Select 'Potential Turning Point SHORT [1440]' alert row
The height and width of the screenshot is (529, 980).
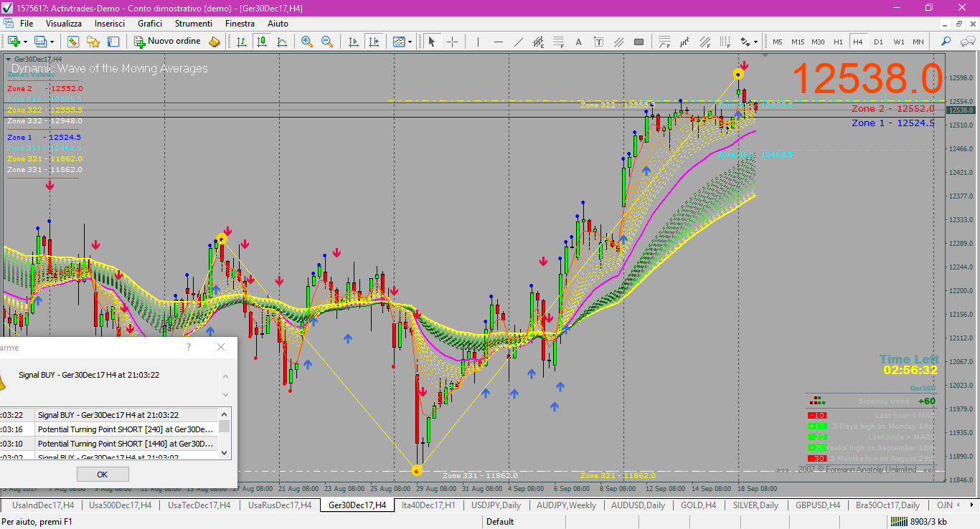pos(109,444)
